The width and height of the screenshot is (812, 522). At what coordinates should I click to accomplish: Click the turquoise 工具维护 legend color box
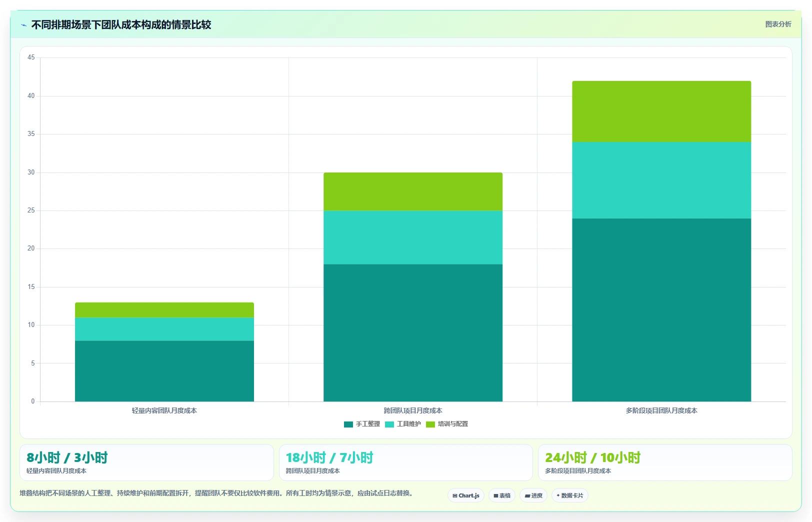(x=389, y=424)
